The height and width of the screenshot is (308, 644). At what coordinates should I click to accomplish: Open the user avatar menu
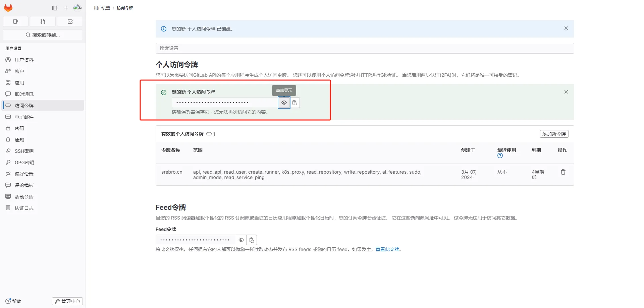(77, 8)
